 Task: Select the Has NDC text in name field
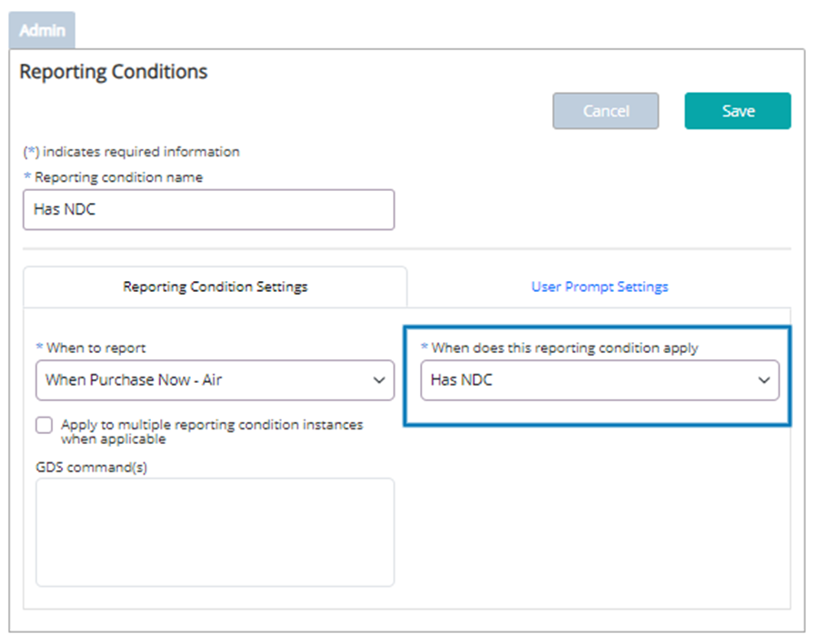click(65, 209)
